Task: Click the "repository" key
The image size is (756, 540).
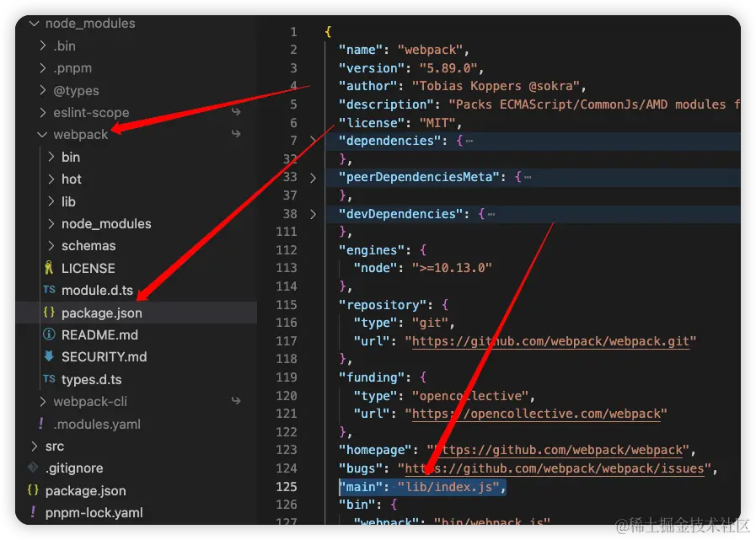Action: click(383, 305)
